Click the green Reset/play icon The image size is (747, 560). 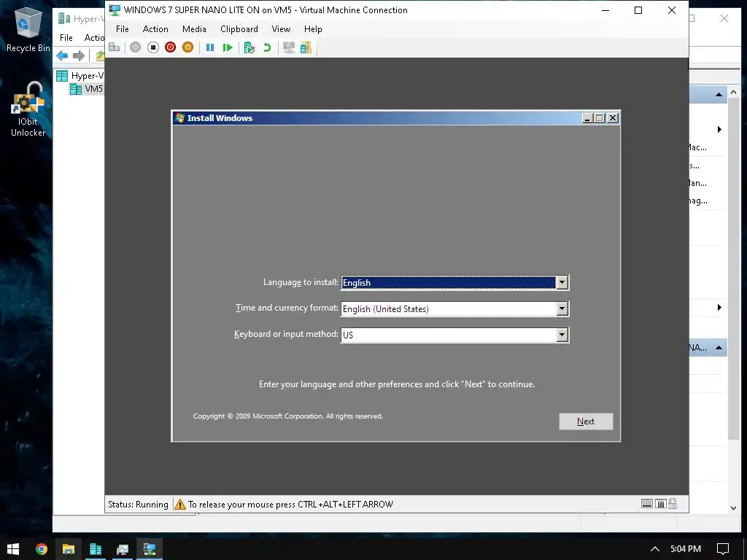228,47
